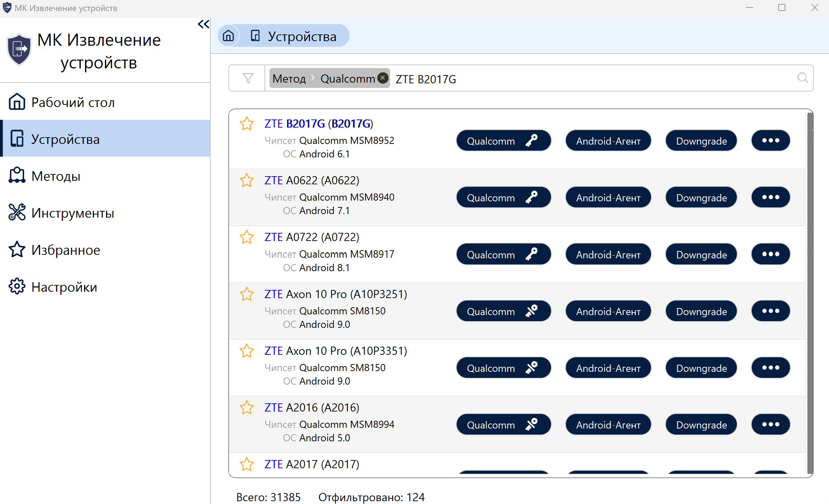This screenshot has height=504, width=829.
Task: Open Методы in the sidebar
Action: pos(106,176)
